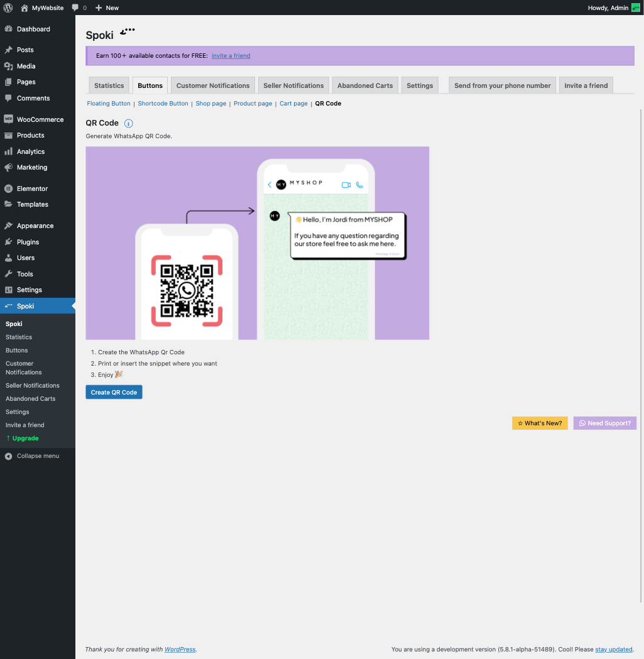Viewport: 644px width, 659px height.
Task: Click the WooCommerce icon in sidebar
Action: coord(8,119)
